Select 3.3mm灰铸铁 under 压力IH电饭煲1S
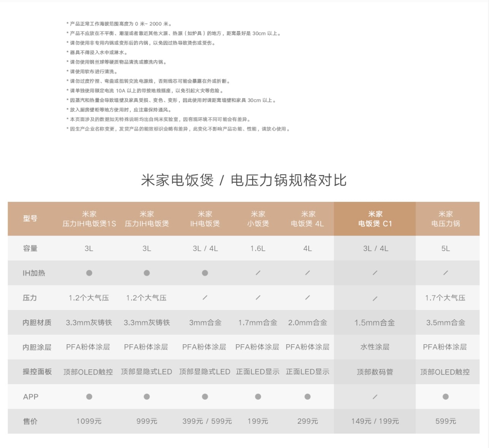This screenshot has height=448, width=489. click(x=89, y=323)
